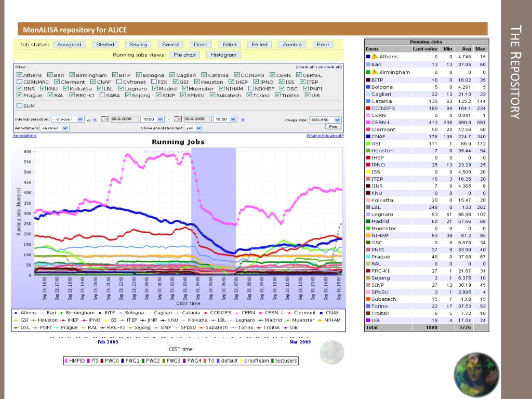
Task: Uncheck the Athens site checkbox
Action: pyautogui.click(x=19, y=75)
